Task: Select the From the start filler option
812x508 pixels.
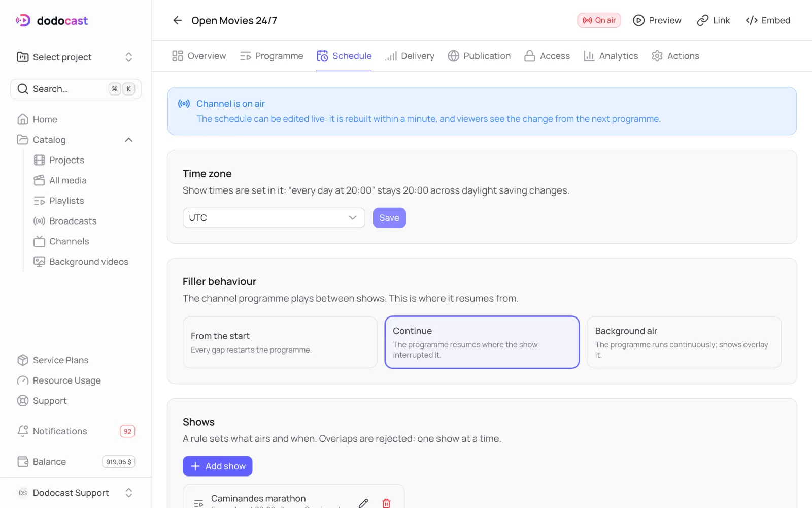Action: [280, 342]
